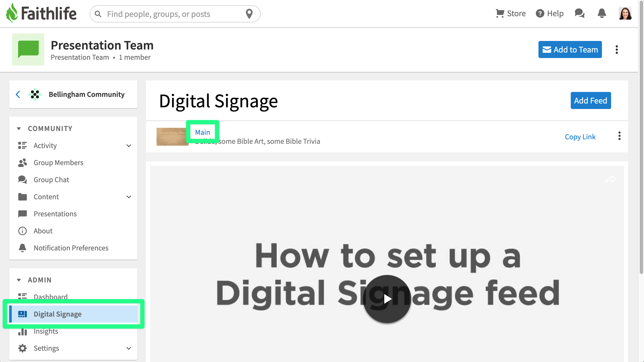Click the share arrow on the video

tap(610, 179)
